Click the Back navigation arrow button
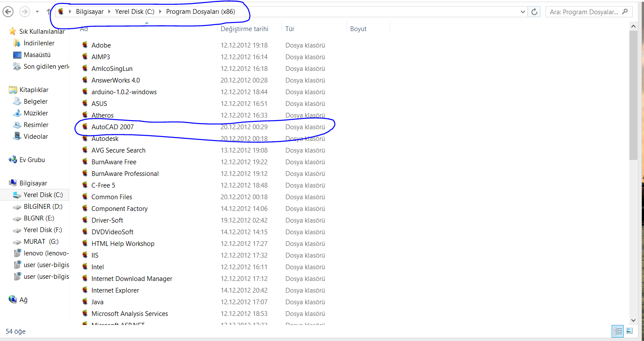The width and height of the screenshot is (644, 341). 8,12
